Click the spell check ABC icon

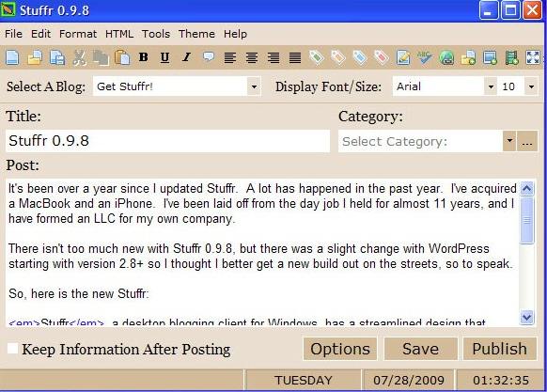coord(425,57)
